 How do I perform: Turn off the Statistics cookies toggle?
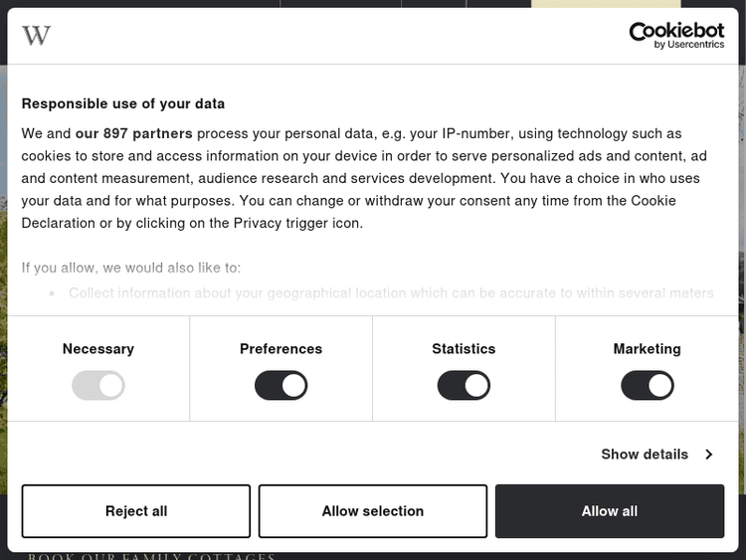pyautogui.click(x=464, y=386)
